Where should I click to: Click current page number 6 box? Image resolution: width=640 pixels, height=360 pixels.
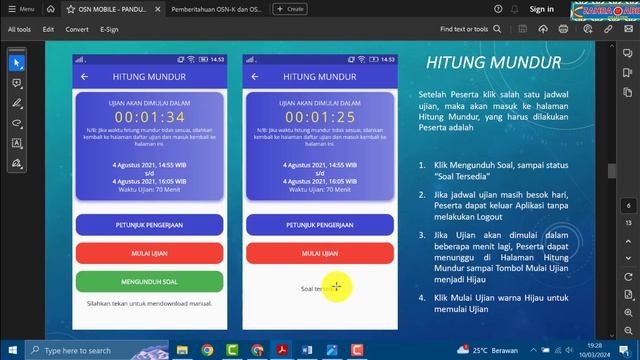(x=628, y=206)
